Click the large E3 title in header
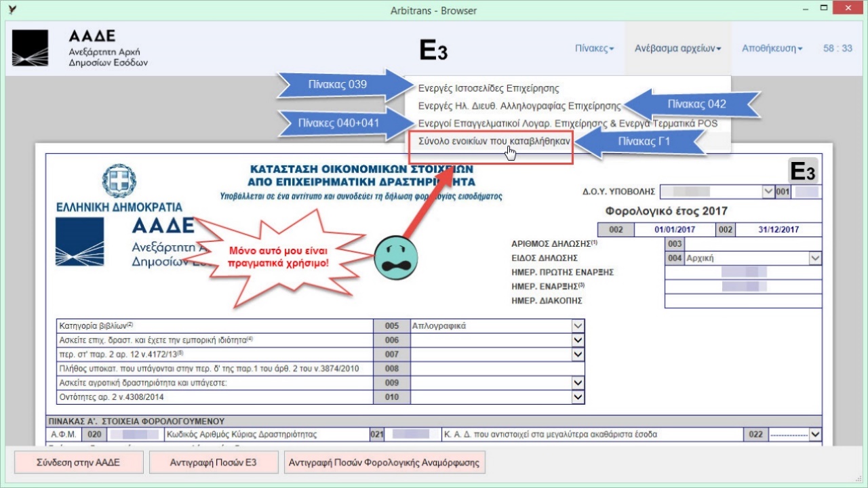Screen dimensions: 868x488 tap(433, 49)
